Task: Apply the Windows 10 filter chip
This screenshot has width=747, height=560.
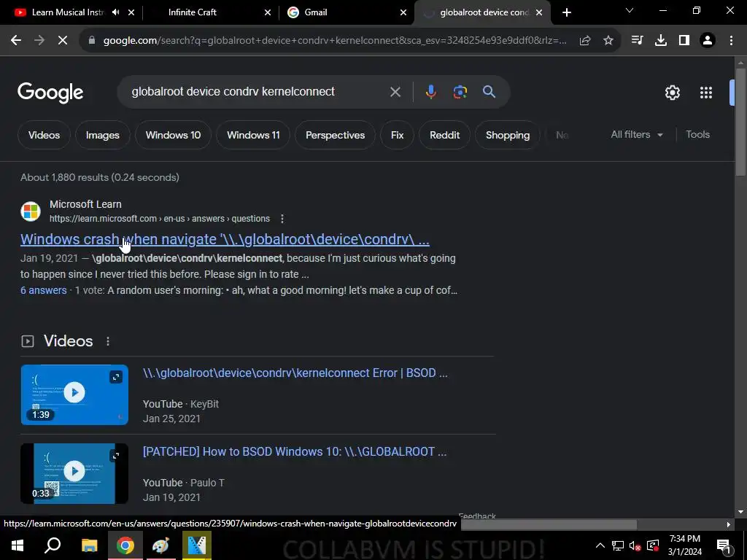Action: (173, 135)
